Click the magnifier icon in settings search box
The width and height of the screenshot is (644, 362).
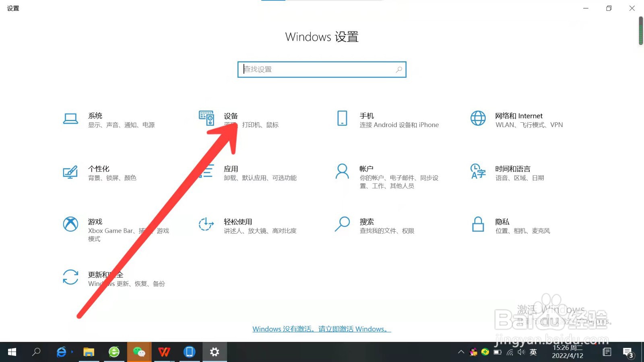(x=399, y=70)
